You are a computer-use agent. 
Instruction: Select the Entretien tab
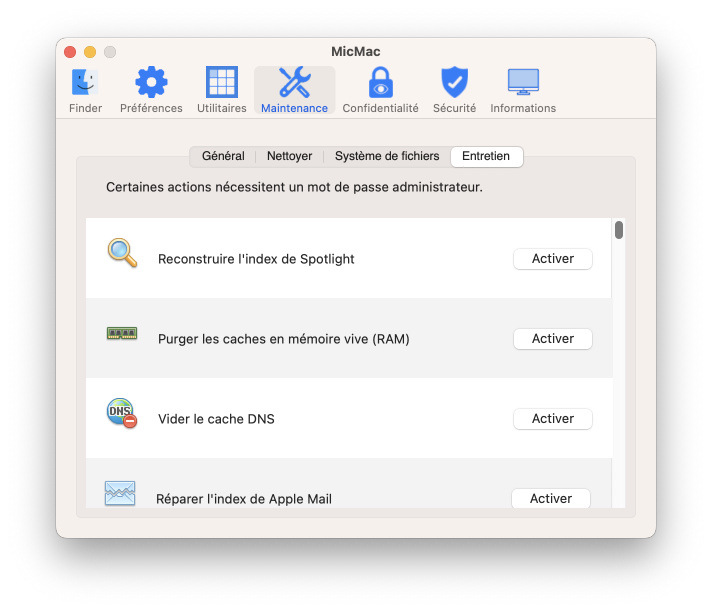click(486, 156)
